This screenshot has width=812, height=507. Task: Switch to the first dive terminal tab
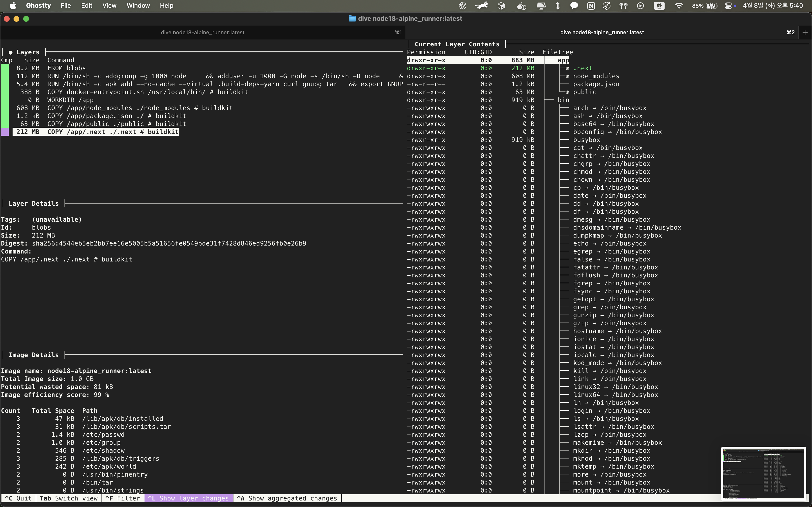point(202,33)
